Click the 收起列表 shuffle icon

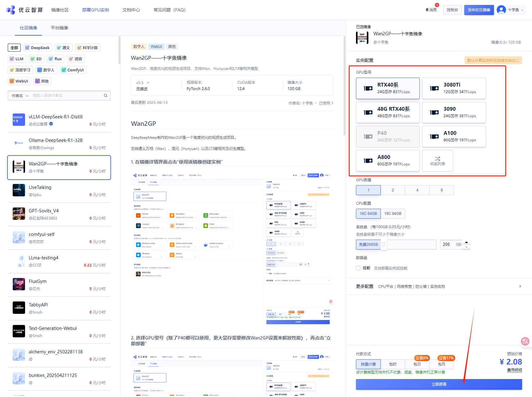pos(437,159)
